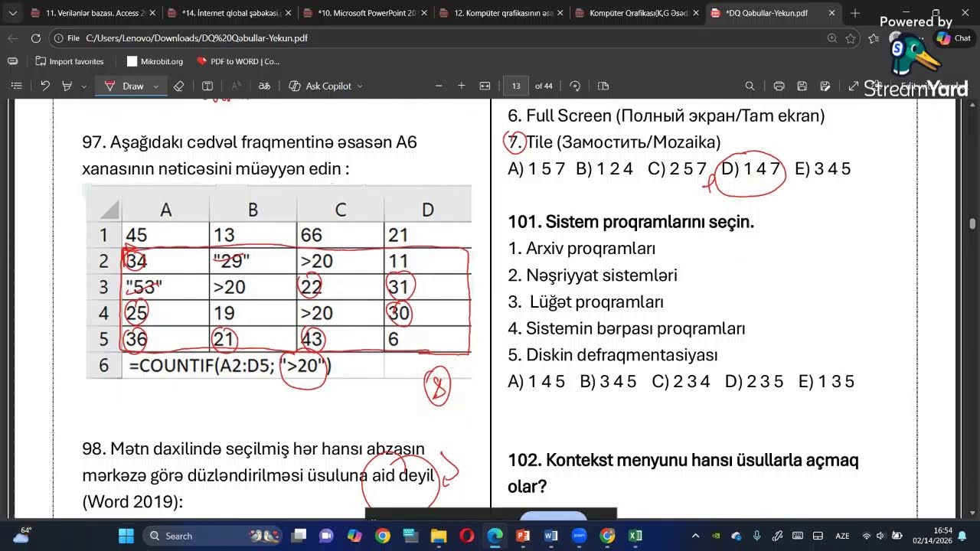Open the Mikrobit.org bookmark
980x551 pixels.
[x=155, y=61]
